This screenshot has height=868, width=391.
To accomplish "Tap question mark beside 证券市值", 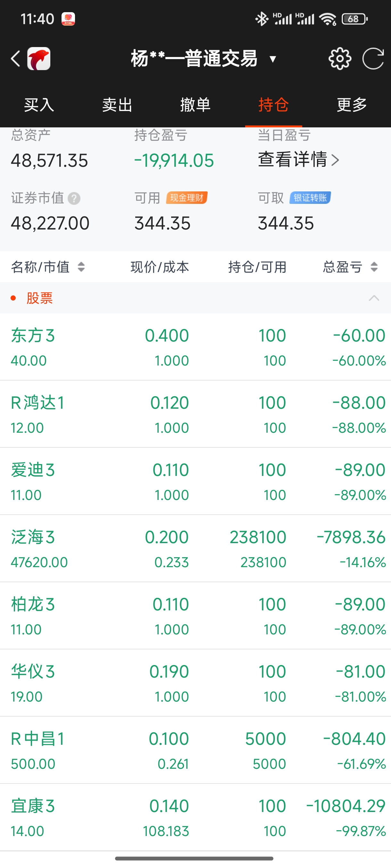I will pyautogui.click(x=74, y=198).
